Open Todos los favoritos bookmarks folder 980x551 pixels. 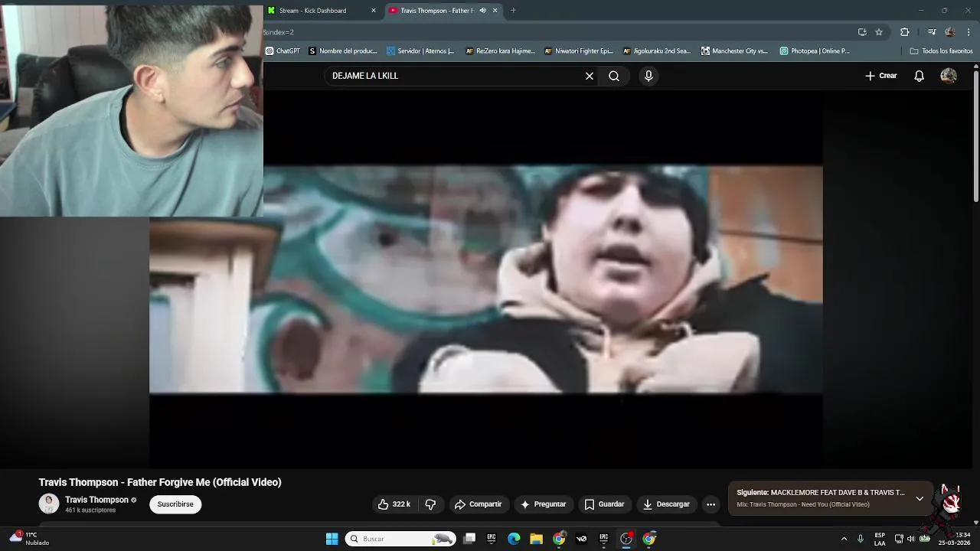941,51
